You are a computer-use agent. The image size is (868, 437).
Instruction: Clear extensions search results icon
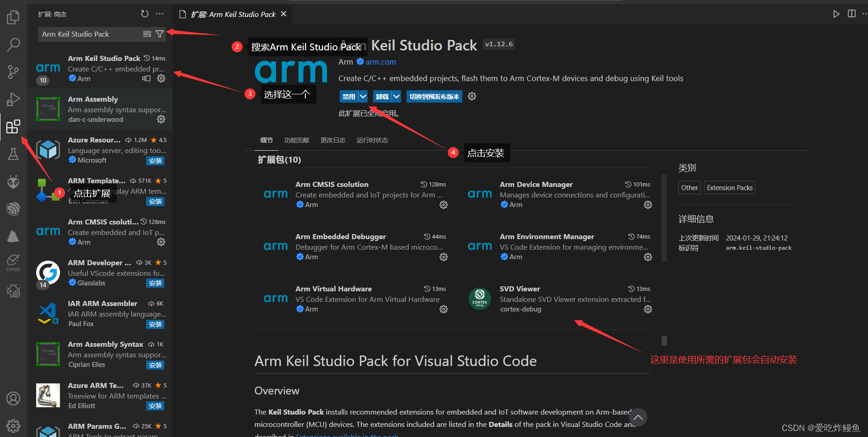point(147,34)
